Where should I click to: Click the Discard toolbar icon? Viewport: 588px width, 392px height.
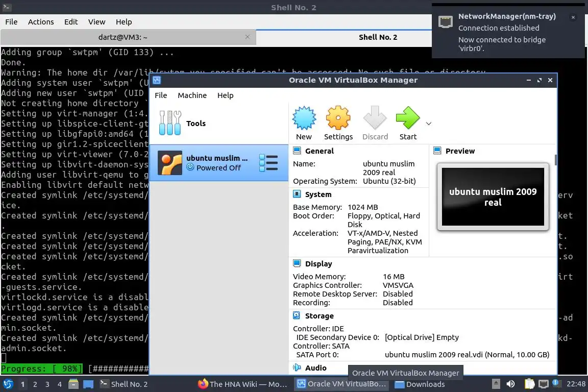pos(375,118)
